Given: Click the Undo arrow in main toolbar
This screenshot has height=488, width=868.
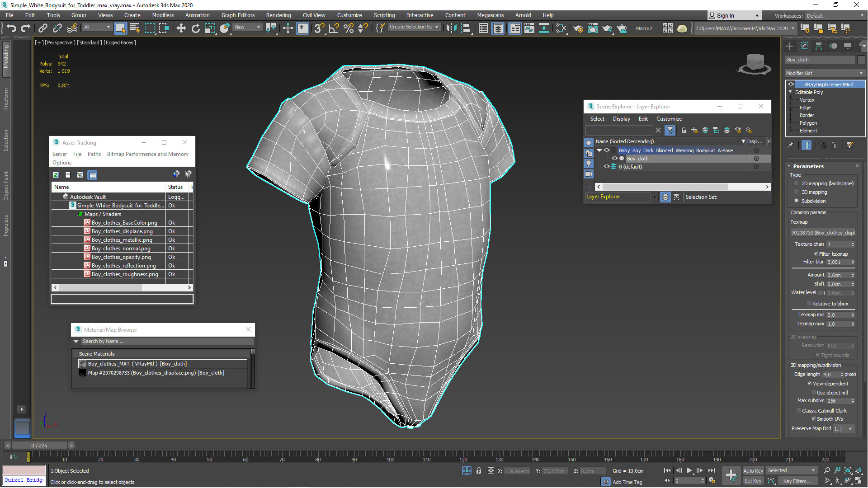Looking at the screenshot, I should coord(11,28).
